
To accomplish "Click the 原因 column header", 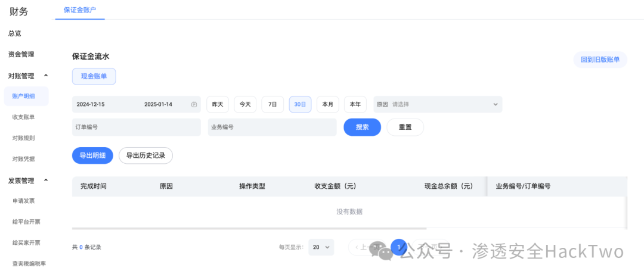I will (x=166, y=186).
